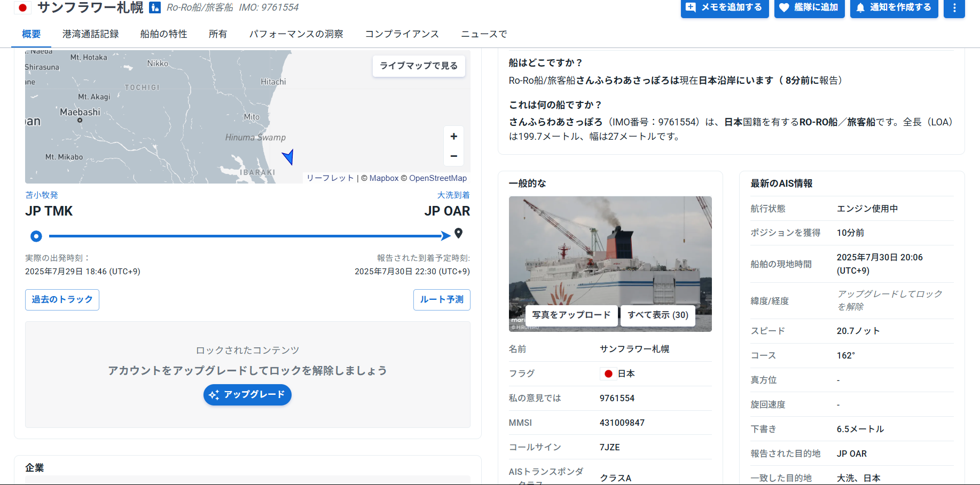Viewport: 980px width, 485px height.
Task: Click the voyage progress bar between ports
Action: click(x=249, y=236)
